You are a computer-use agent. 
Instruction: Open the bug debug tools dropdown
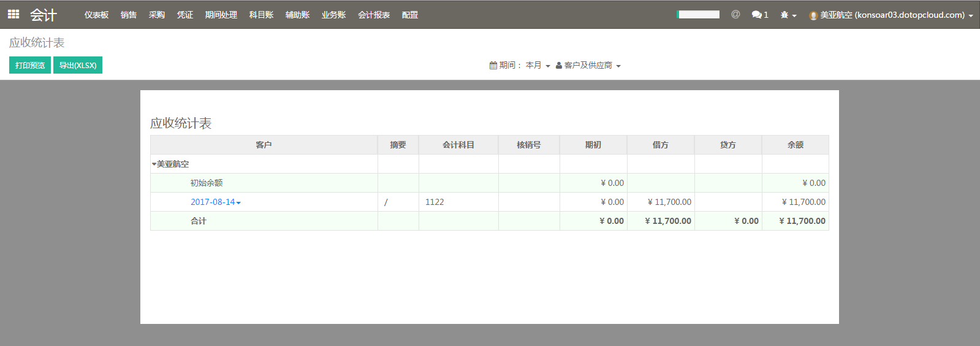click(x=788, y=15)
